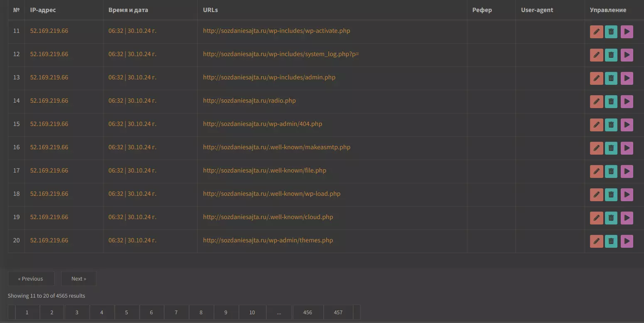Click the URLs column header
Image resolution: width=644 pixels, height=323 pixels.
pos(210,10)
